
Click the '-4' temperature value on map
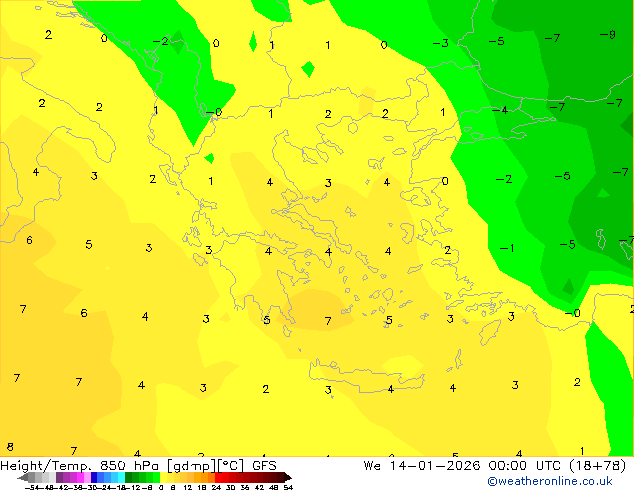[x=500, y=110]
